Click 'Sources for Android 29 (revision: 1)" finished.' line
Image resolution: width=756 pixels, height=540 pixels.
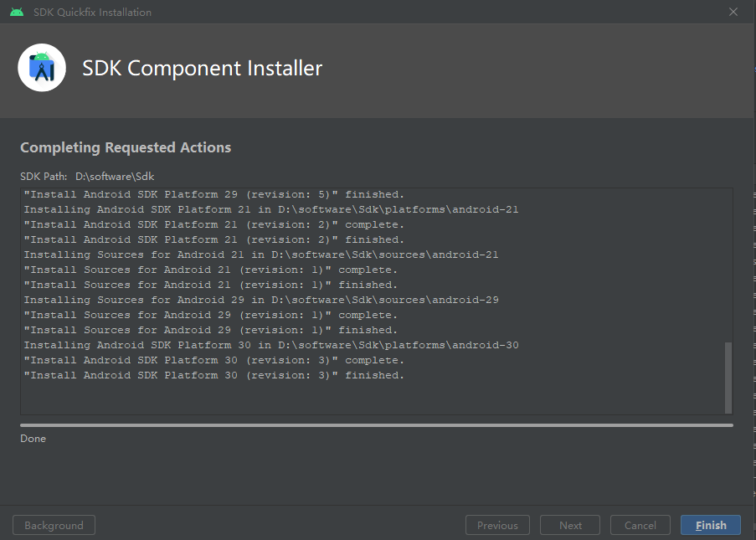(x=211, y=330)
